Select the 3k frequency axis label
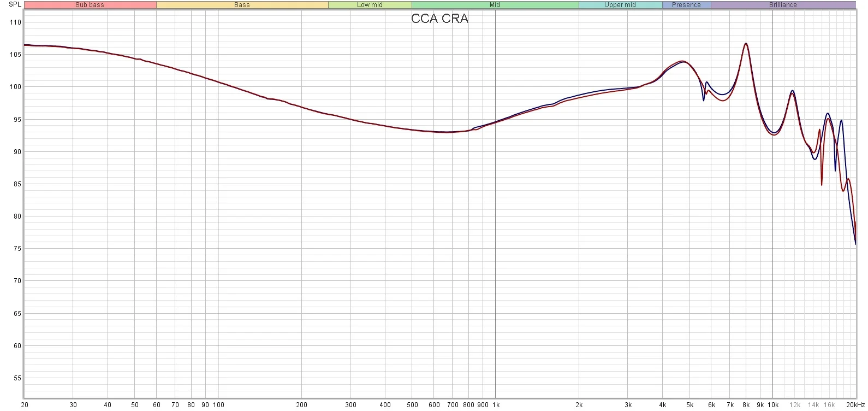This screenshot has height=411, width=868. 628,405
